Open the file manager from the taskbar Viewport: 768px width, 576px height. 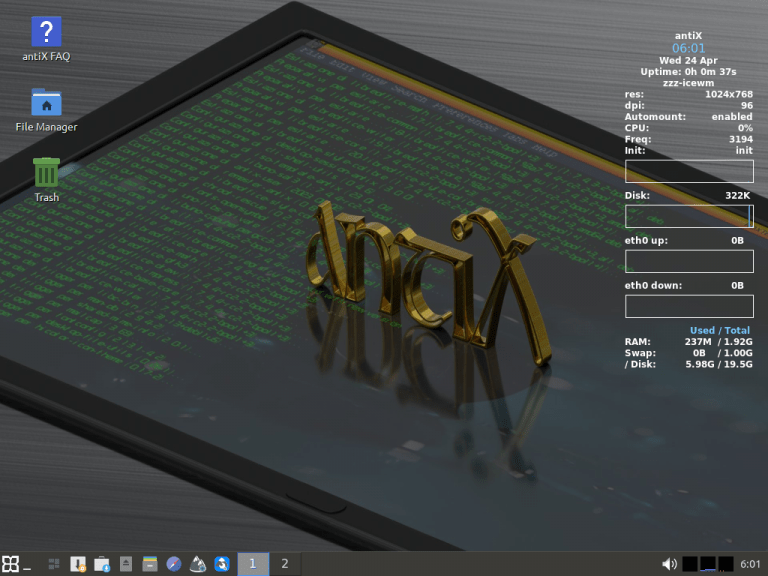tap(150, 564)
